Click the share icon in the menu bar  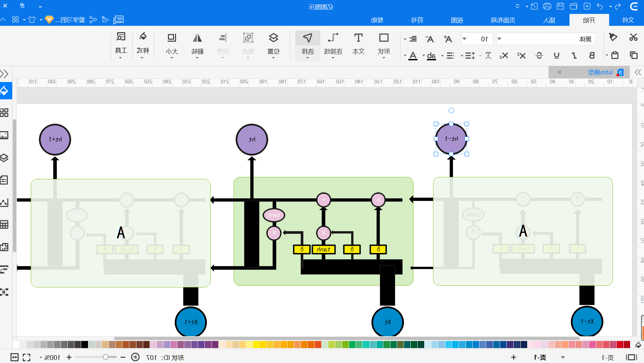click(x=93, y=20)
